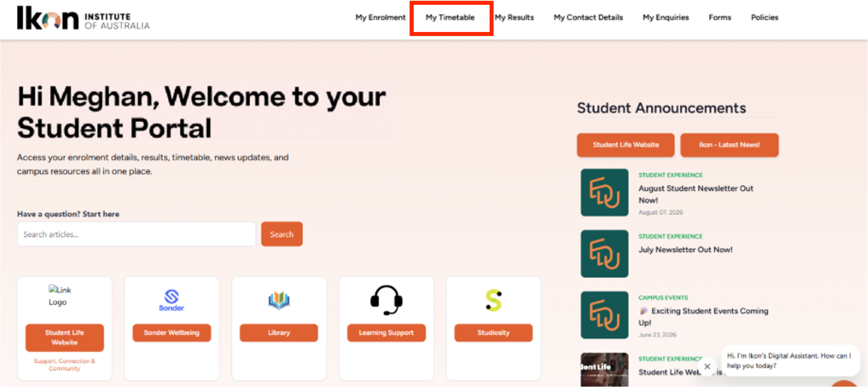Click the Ikon - Latest News! button
This screenshot has height=387, width=868.
point(729,145)
